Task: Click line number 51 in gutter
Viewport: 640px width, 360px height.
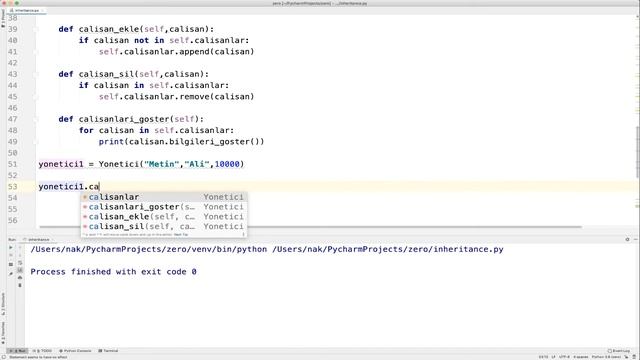Action: tap(13, 164)
